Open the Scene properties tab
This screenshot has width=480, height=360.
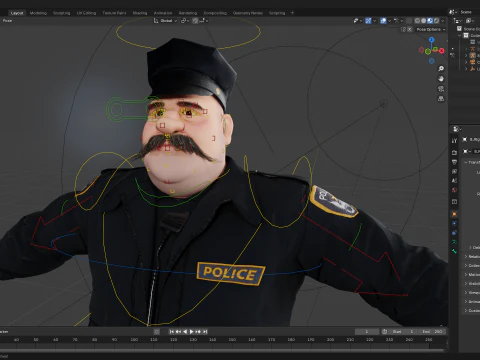coord(454,180)
